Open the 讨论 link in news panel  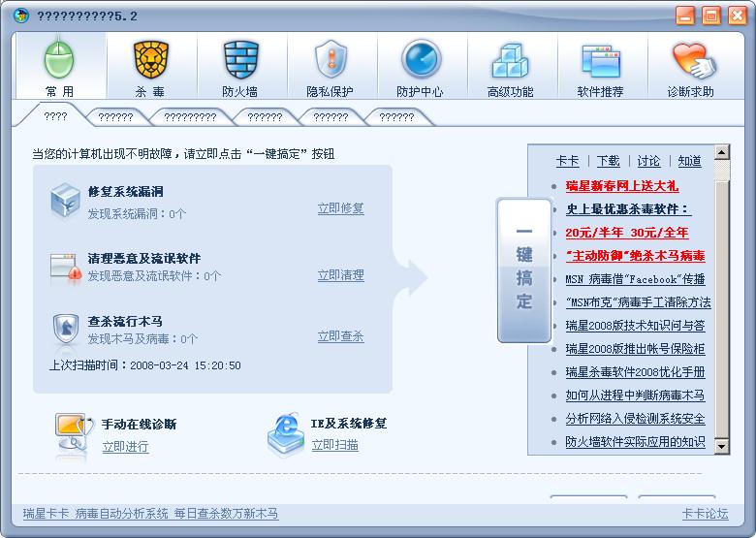click(x=649, y=161)
